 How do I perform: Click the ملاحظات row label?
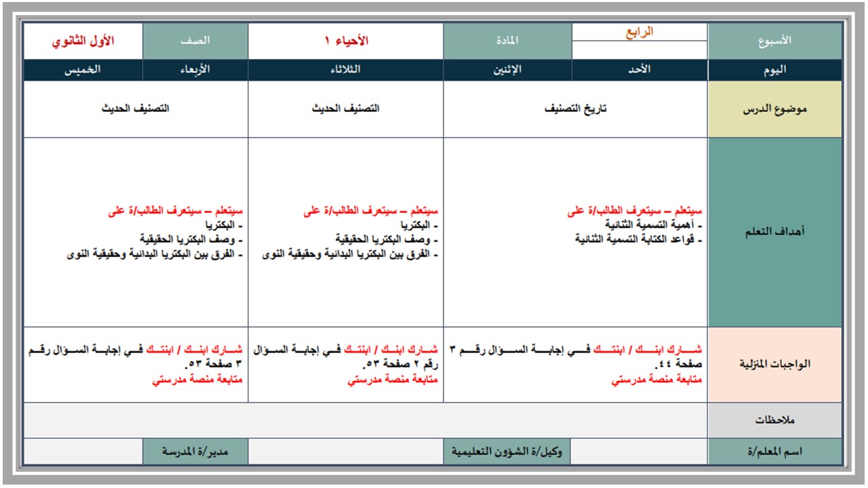(x=774, y=420)
